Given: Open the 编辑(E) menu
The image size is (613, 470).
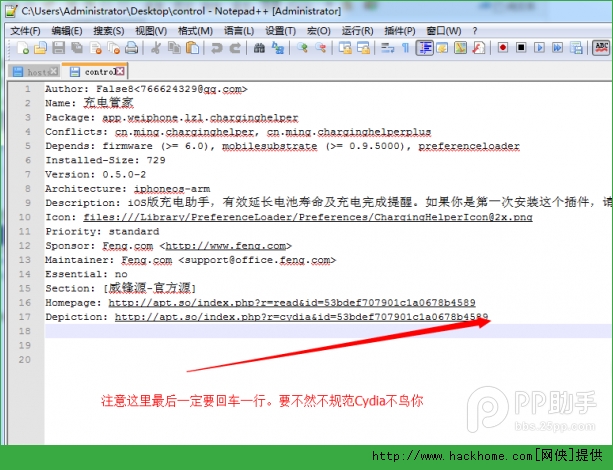Looking at the screenshot, I should [x=66, y=31].
